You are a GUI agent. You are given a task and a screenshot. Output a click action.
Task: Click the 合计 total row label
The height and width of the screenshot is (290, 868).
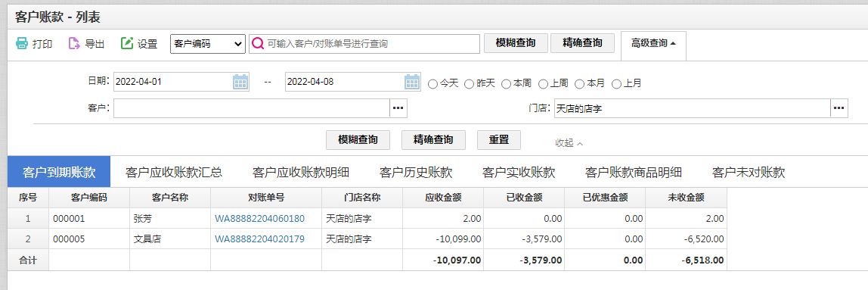click(x=28, y=260)
